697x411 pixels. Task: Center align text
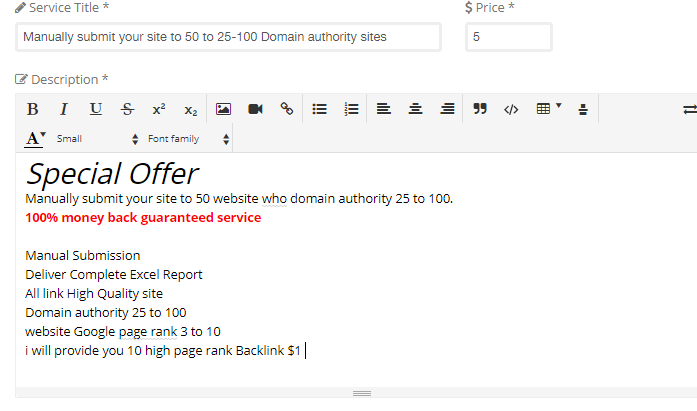point(415,109)
